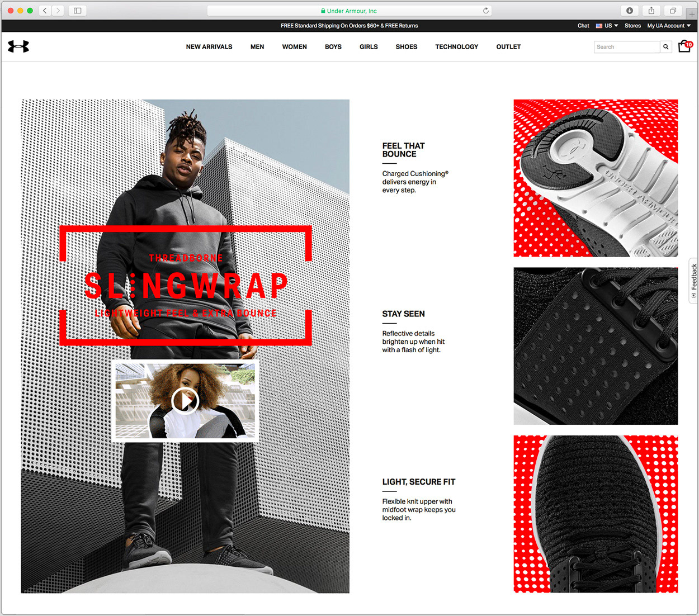This screenshot has width=699, height=616.
Task: Open a new tab with plus button
Action: (692, 14)
